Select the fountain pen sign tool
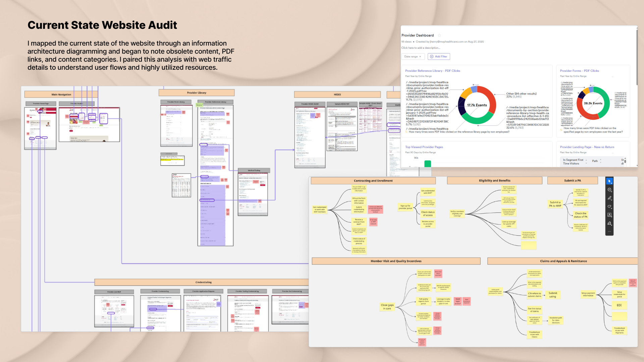Screen dimensions: 644x362 [609, 223]
